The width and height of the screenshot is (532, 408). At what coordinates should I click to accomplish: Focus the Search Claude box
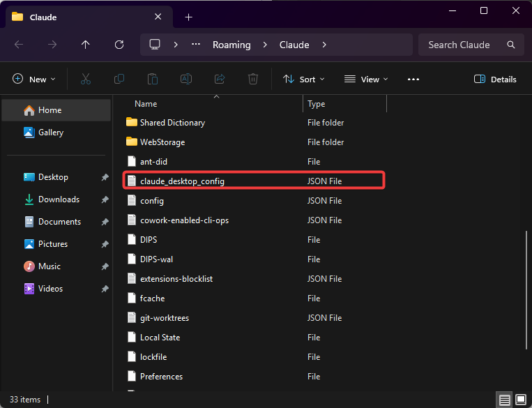(x=471, y=45)
